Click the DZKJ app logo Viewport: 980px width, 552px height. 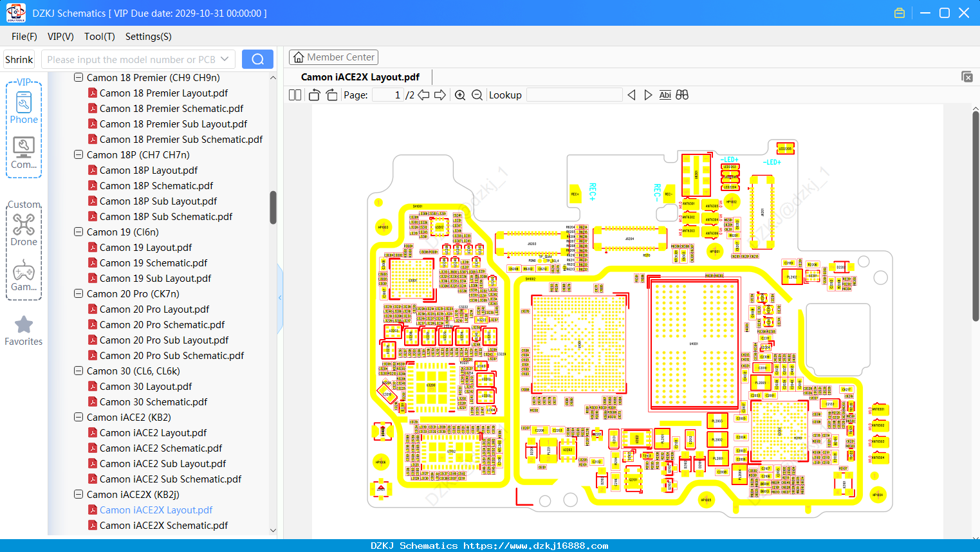click(x=15, y=13)
